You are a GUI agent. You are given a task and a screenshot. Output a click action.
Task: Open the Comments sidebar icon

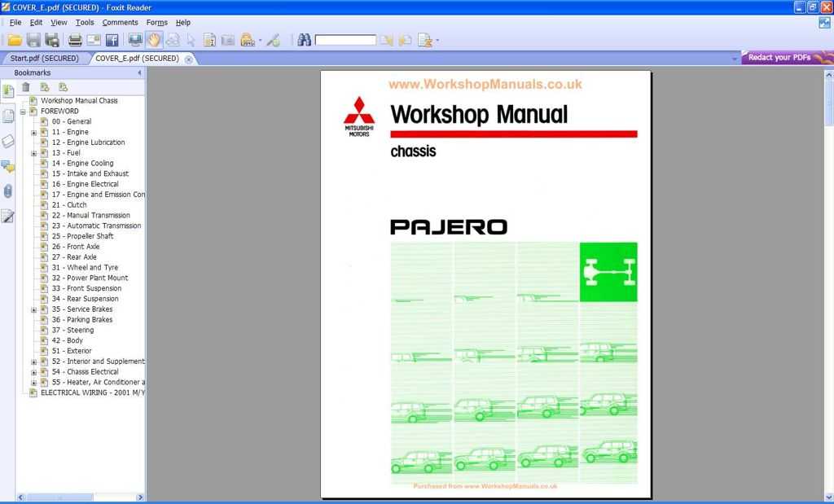pyautogui.click(x=8, y=166)
